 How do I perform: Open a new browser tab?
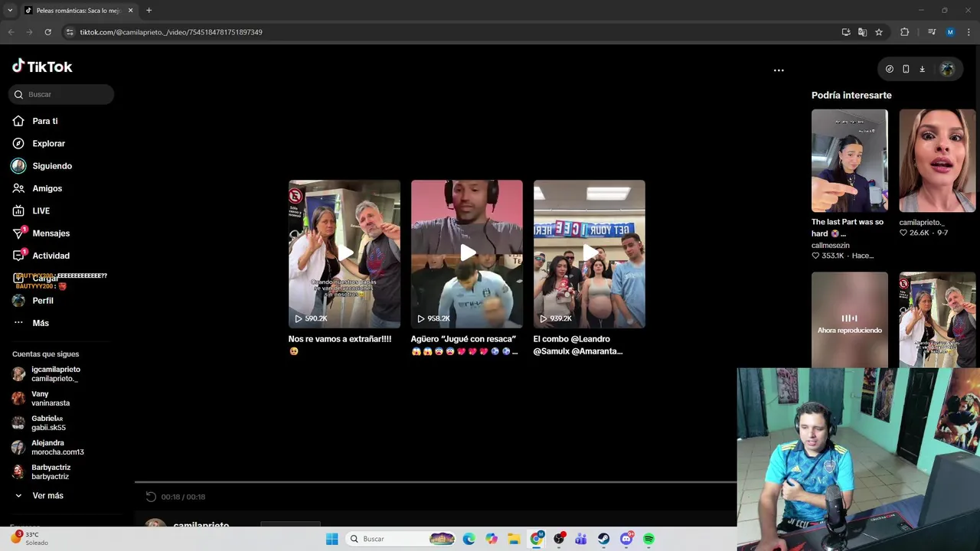[x=149, y=11]
